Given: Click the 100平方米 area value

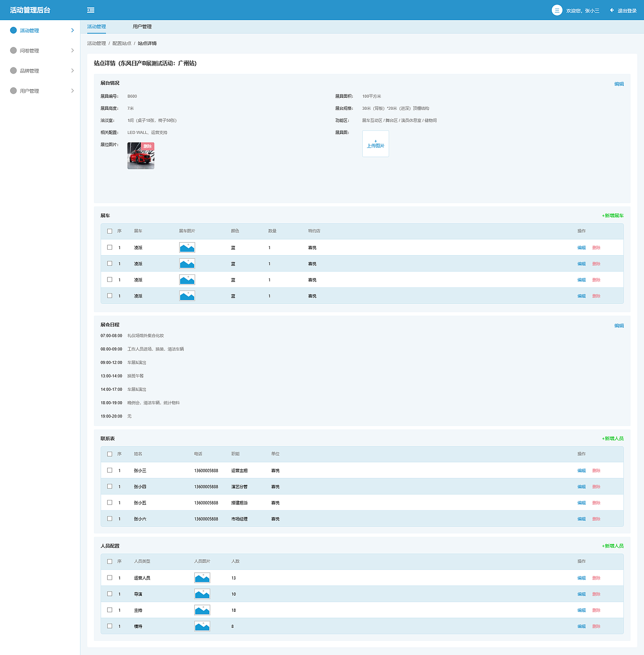Looking at the screenshot, I should 372,96.
